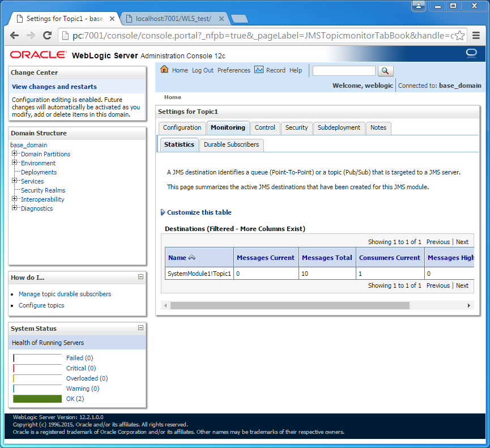This screenshot has height=448, width=490.
Task: Click the Oracle accessibility bubble icon
Action: click(471, 53)
